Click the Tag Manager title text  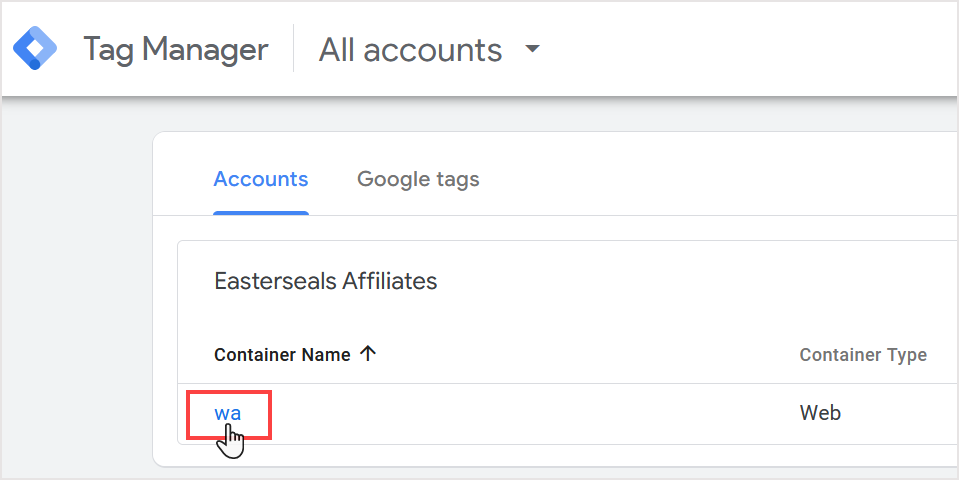point(176,50)
